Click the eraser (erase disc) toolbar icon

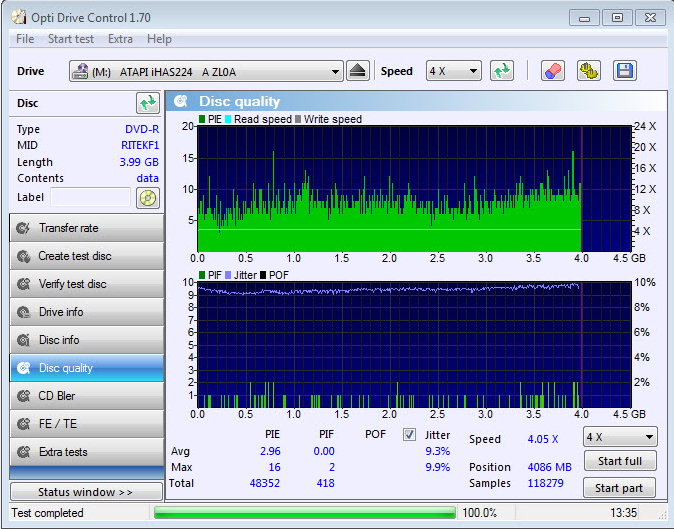tap(552, 71)
